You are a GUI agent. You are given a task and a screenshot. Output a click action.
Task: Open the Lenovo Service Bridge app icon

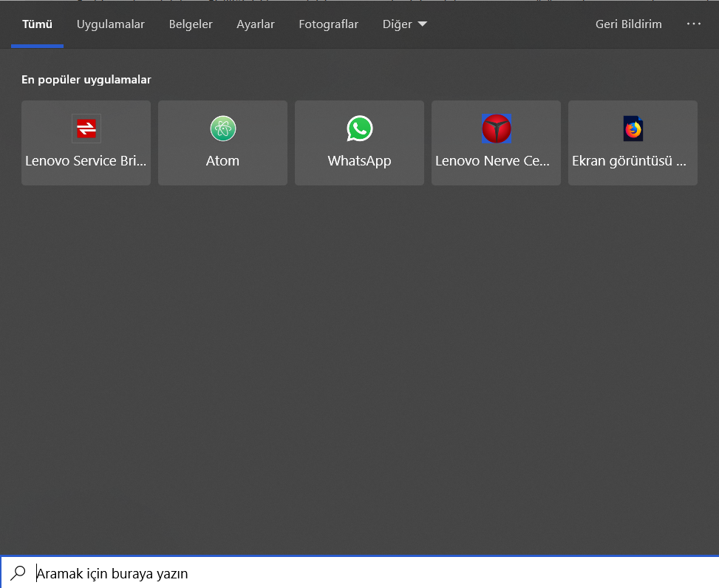click(x=86, y=129)
